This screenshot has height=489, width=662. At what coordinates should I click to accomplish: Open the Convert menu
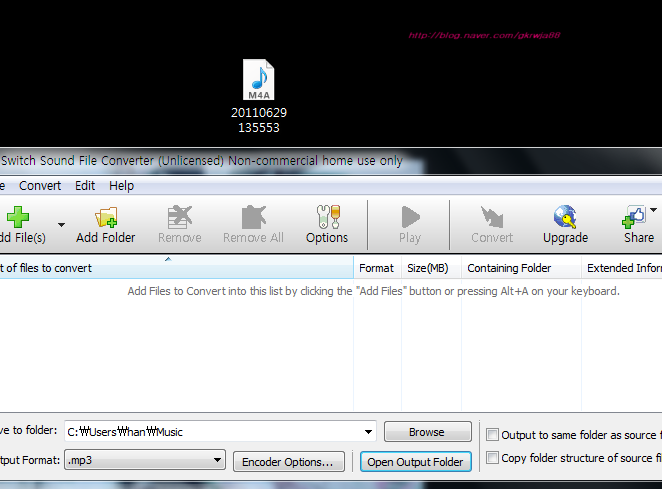[40, 186]
